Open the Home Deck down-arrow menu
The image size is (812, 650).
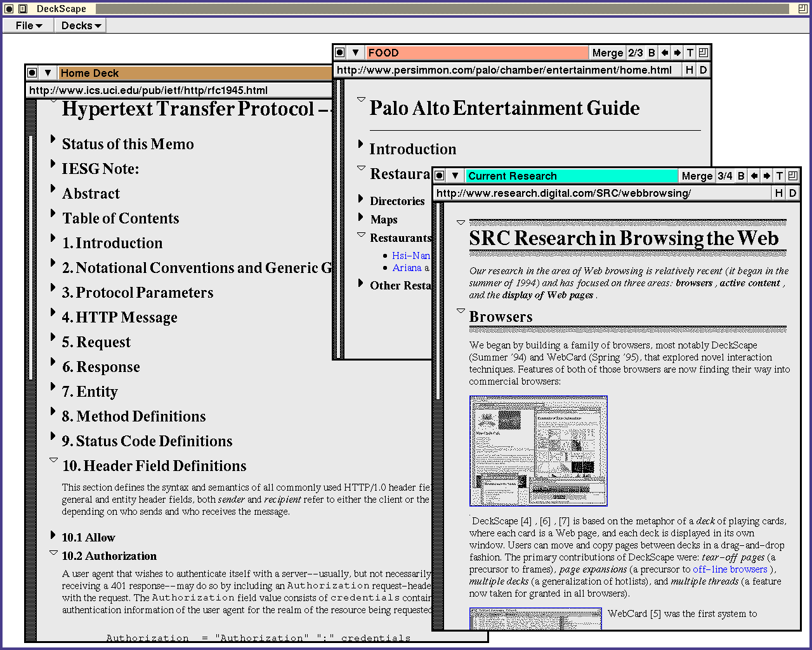tap(48, 73)
